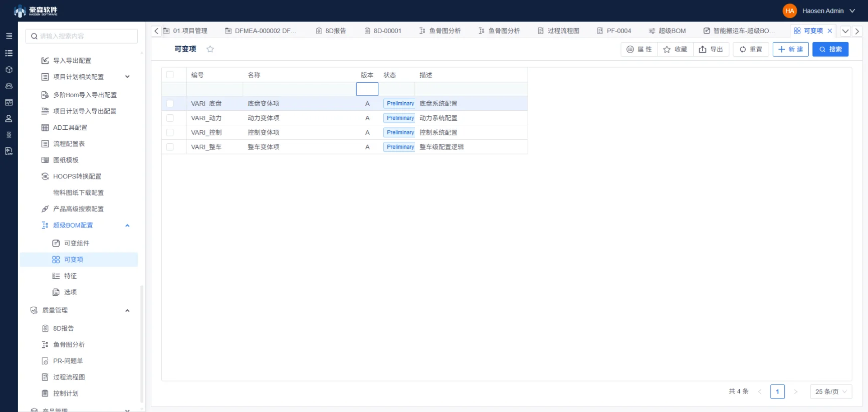This screenshot has height=412, width=868.
Task: Collapse the 超级BOM配置 section chevron
Action: [127, 226]
